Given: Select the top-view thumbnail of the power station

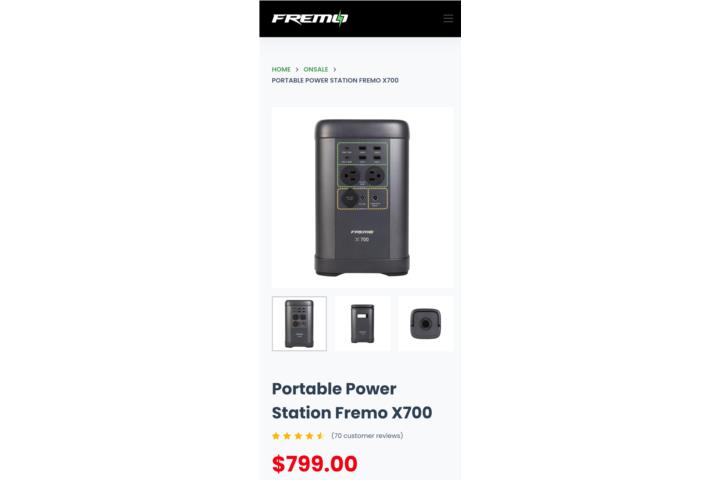Looking at the screenshot, I should (426, 324).
